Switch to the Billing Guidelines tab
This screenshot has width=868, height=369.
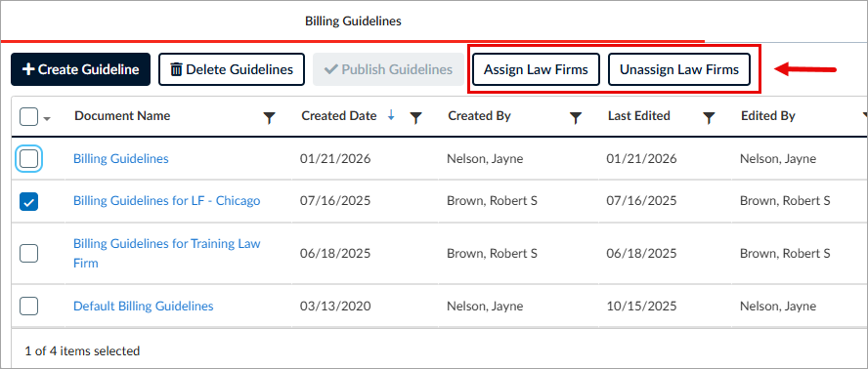353,21
